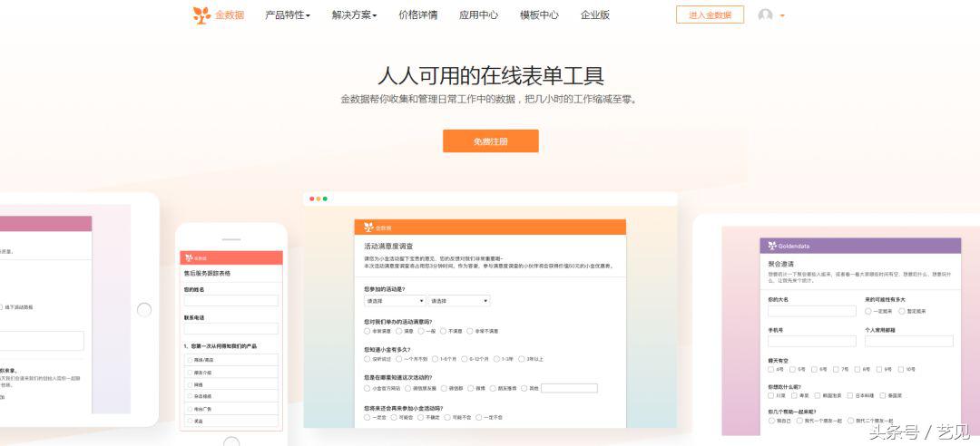This screenshot has width=980, height=446.
Task: Click title 售后服务跟踪表格
Action: click(207, 274)
